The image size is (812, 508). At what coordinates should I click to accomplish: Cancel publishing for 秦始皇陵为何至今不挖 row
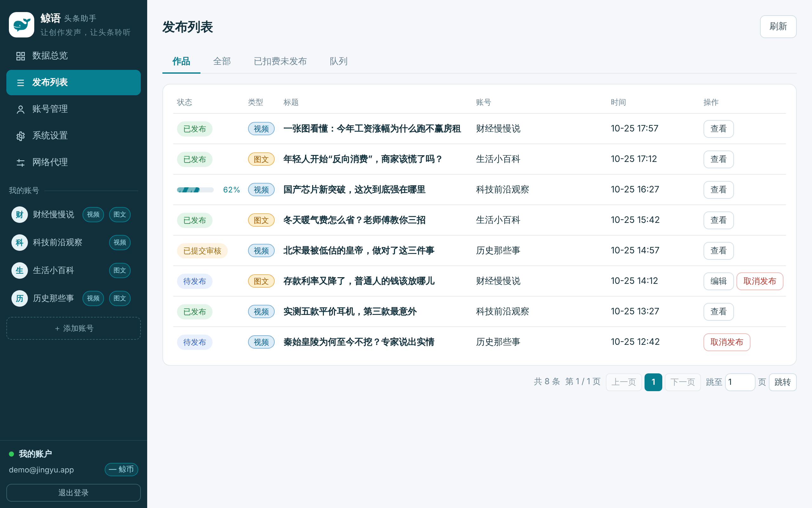click(x=727, y=342)
